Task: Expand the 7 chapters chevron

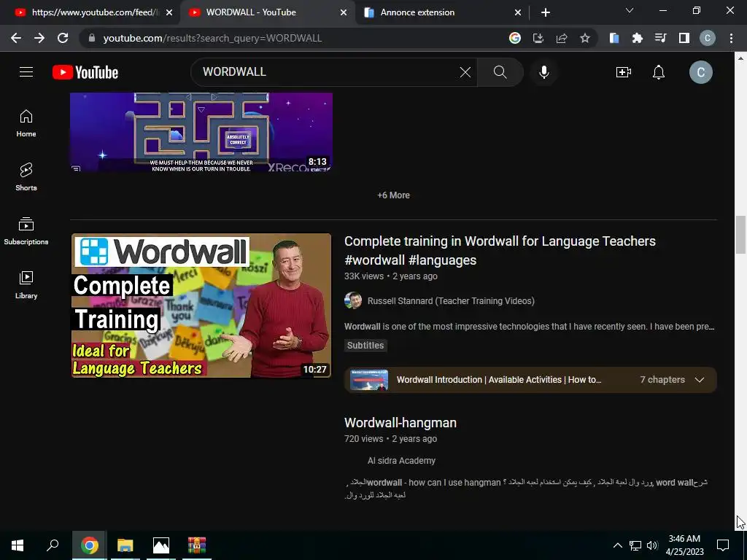Action: pos(700,380)
